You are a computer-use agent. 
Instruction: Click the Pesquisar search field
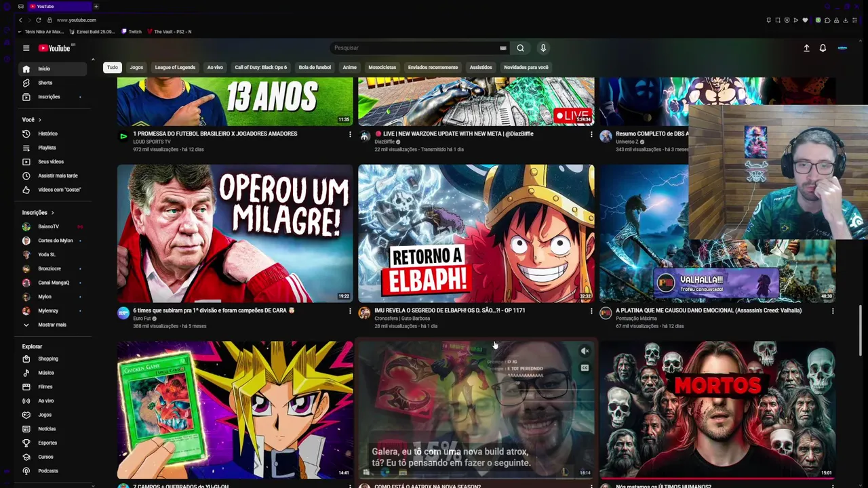tap(414, 48)
